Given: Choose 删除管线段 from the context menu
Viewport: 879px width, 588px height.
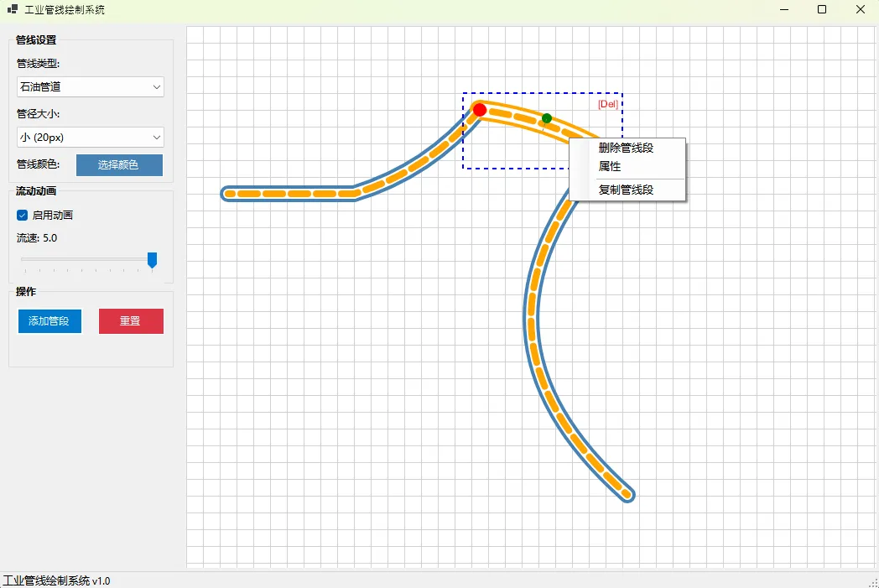Looking at the screenshot, I should (x=626, y=148).
